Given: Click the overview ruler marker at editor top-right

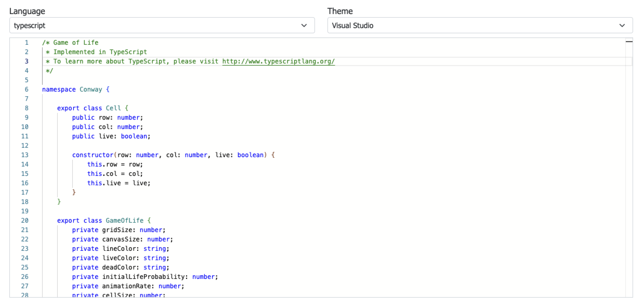Looking at the screenshot, I should tap(629, 41).
